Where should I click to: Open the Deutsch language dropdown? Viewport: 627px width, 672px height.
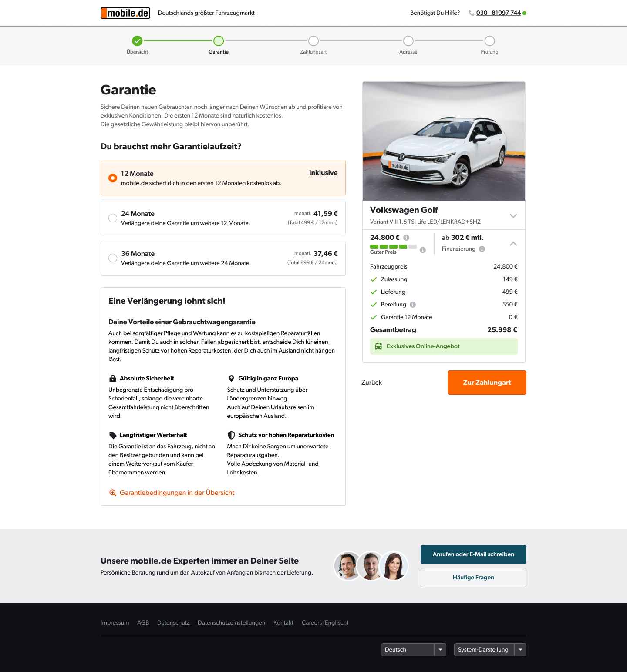click(413, 650)
